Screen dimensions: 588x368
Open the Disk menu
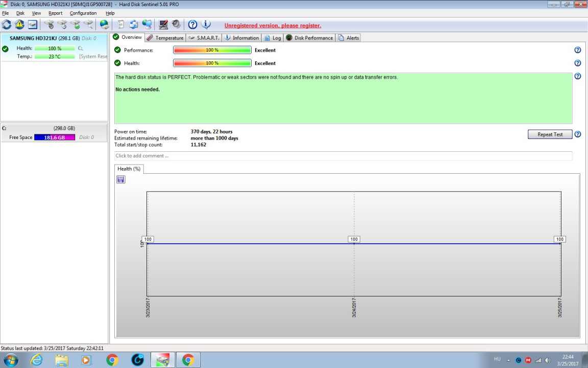20,13
